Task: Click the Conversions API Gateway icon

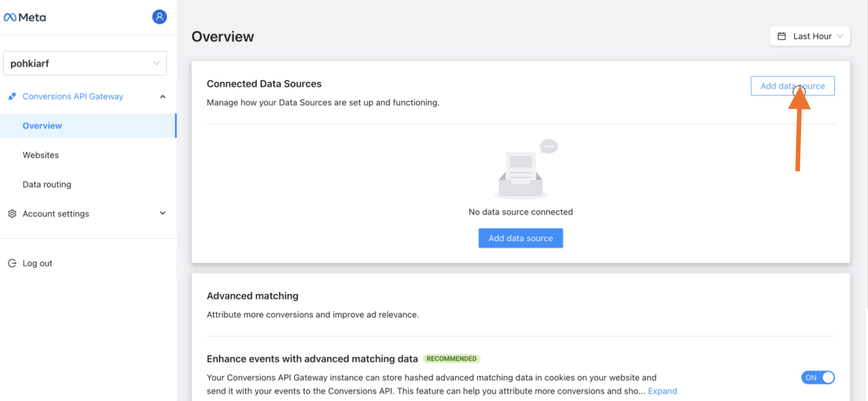Action: click(12, 96)
